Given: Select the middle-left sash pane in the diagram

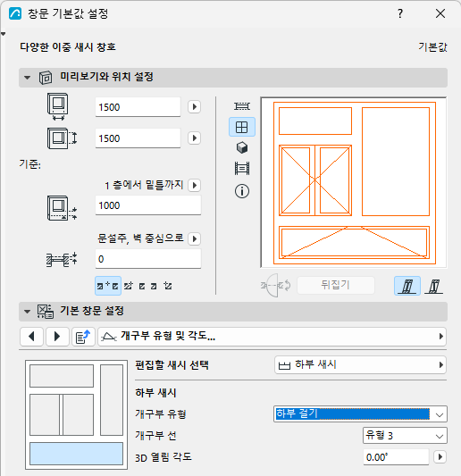Looking at the screenshot, I should (45, 414).
